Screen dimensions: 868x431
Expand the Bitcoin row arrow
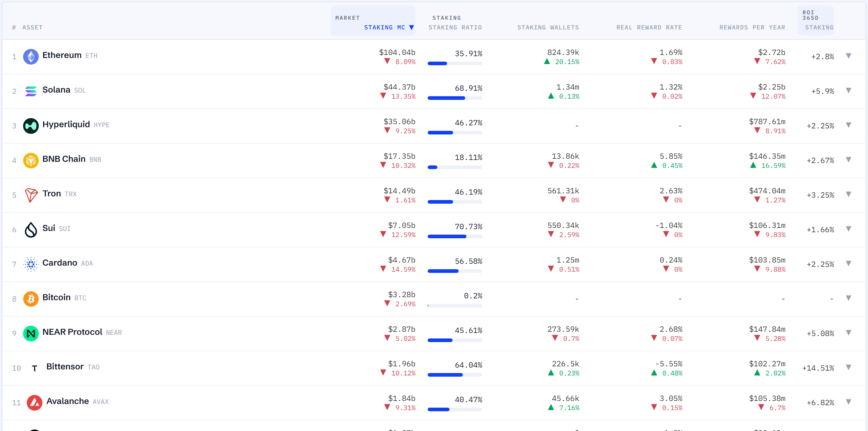tap(849, 298)
